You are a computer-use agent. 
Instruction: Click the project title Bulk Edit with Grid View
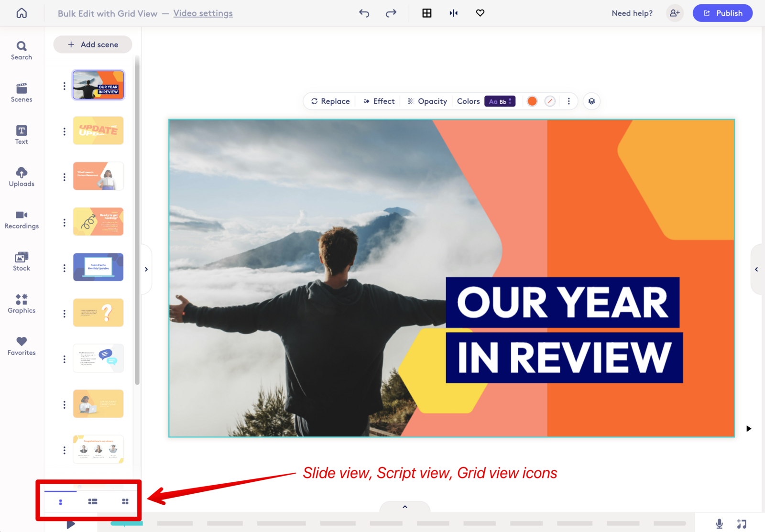click(x=108, y=13)
